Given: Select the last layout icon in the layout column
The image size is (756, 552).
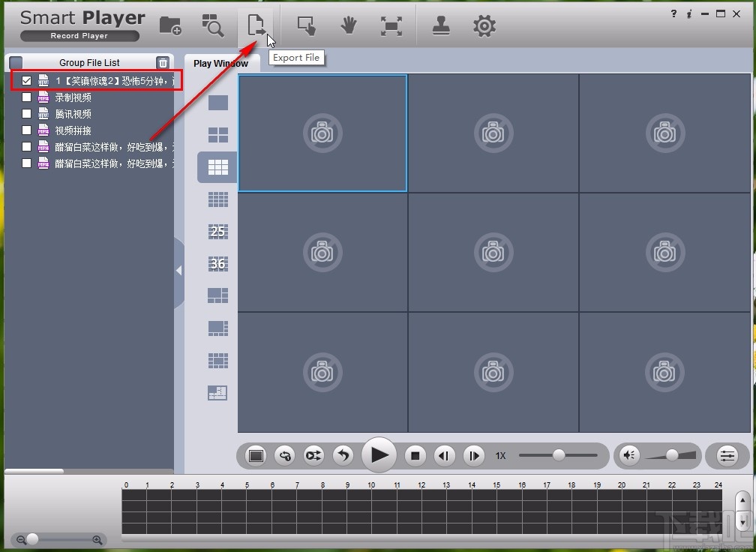Looking at the screenshot, I should [x=217, y=393].
